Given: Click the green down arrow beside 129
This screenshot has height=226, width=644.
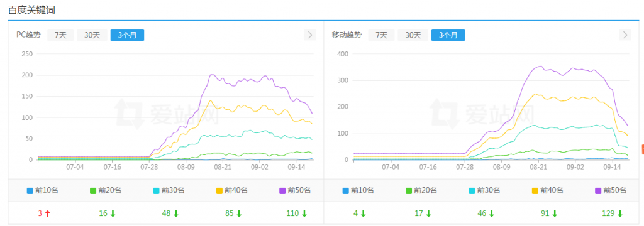Looking at the screenshot, I should coord(619,213).
